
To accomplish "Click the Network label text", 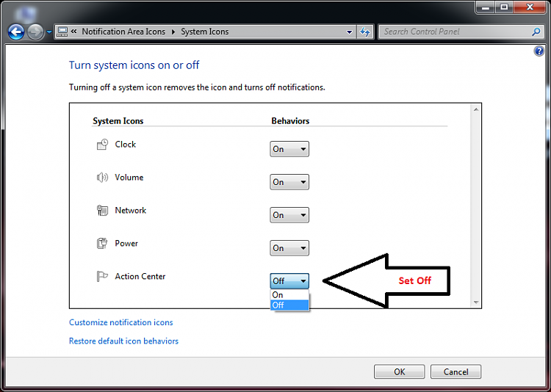I will (x=130, y=211).
